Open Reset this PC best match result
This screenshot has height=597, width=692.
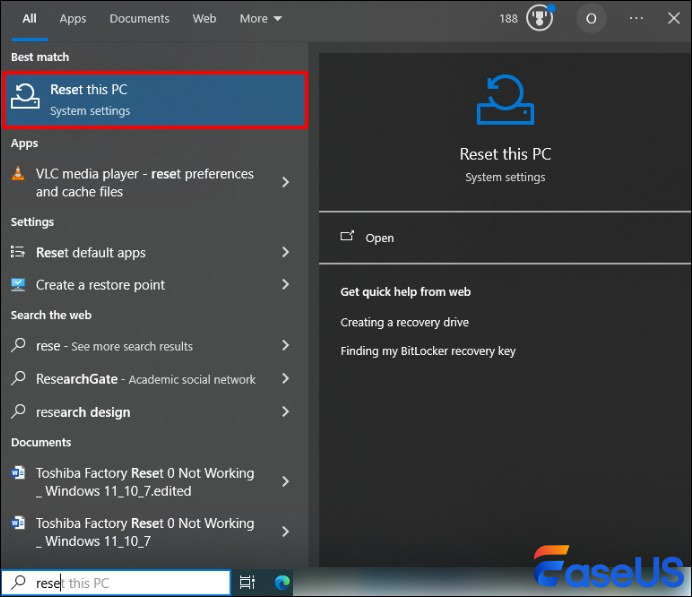tap(155, 100)
